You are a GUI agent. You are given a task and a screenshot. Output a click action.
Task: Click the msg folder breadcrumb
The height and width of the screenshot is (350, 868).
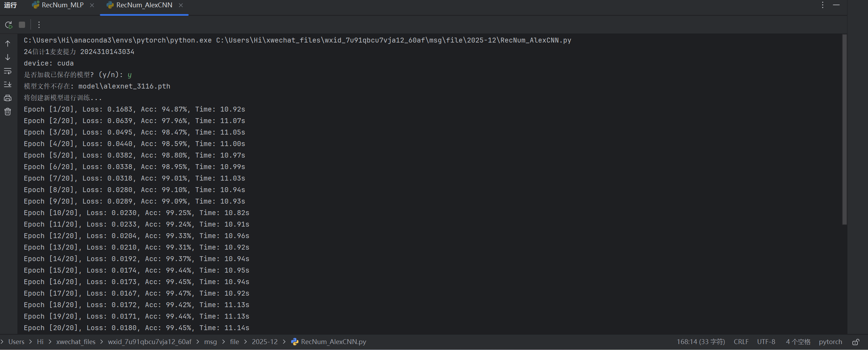(x=210, y=342)
